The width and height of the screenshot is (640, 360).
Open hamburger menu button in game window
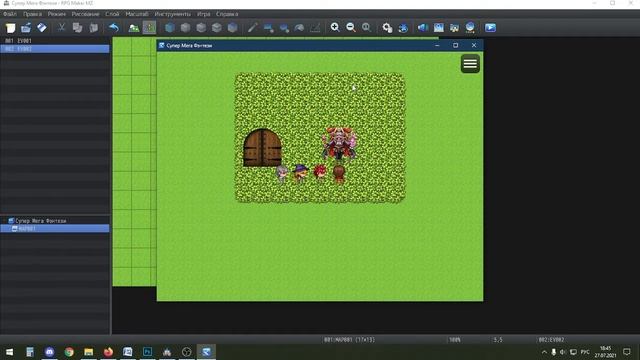(x=470, y=64)
